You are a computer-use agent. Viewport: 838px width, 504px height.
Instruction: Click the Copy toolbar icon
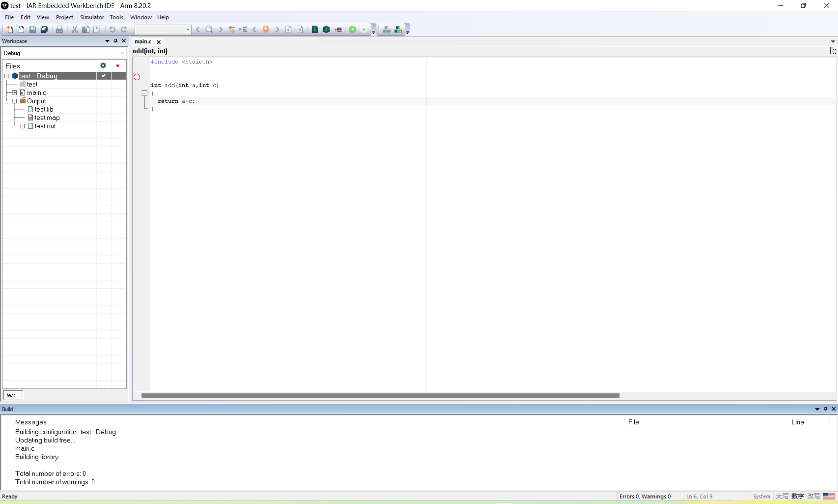coord(86,29)
